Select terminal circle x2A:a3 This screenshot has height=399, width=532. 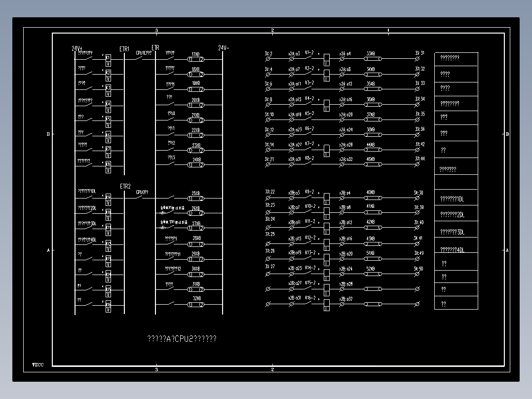292,59
